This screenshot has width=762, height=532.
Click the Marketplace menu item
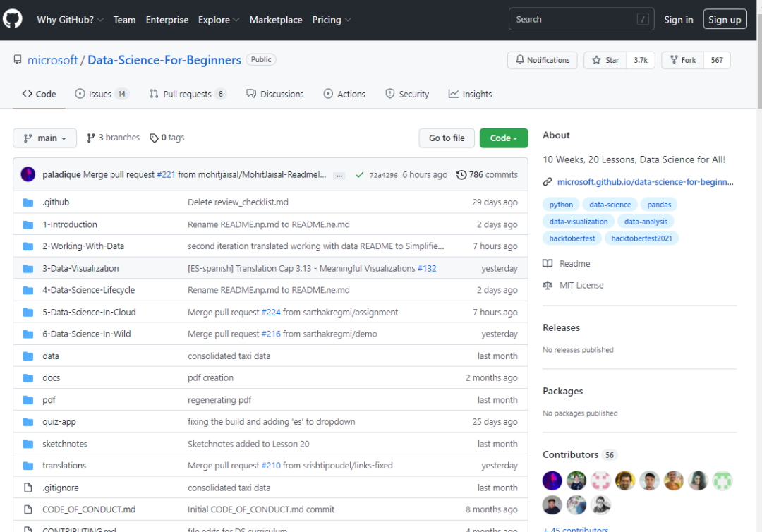pos(276,20)
